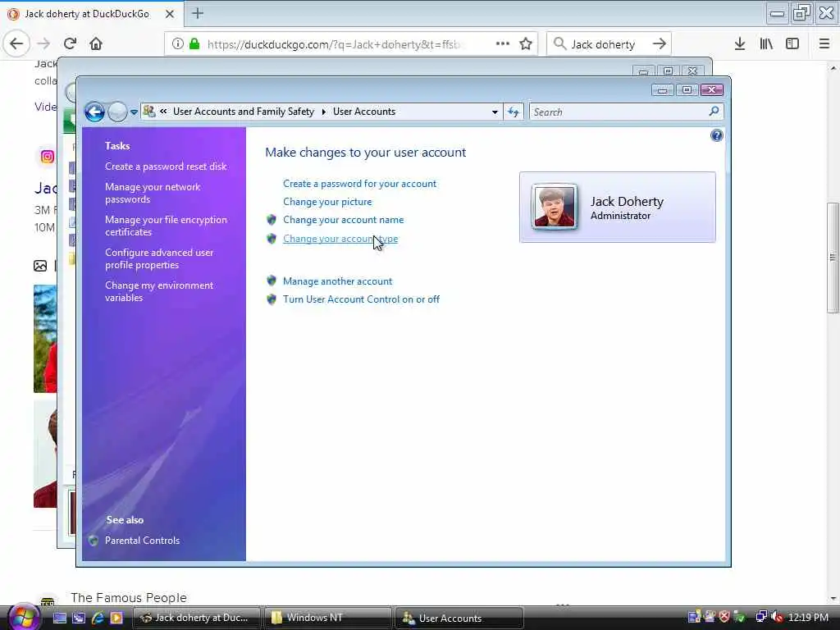The height and width of the screenshot is (630, 840).
Task: Click the green padlock in Firefox URL bar
Action: tap(195, 44)
